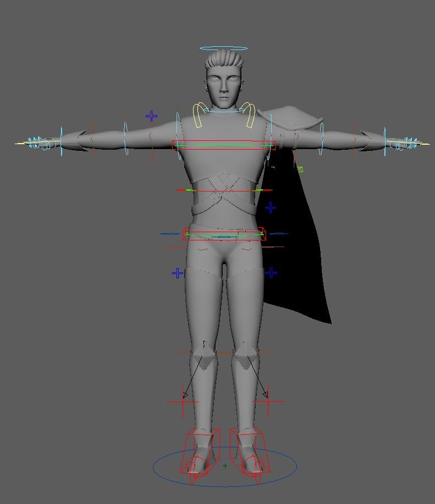Select the large blue root ellipse on the ground
435x504 pixels.
(x=224, y=467)
